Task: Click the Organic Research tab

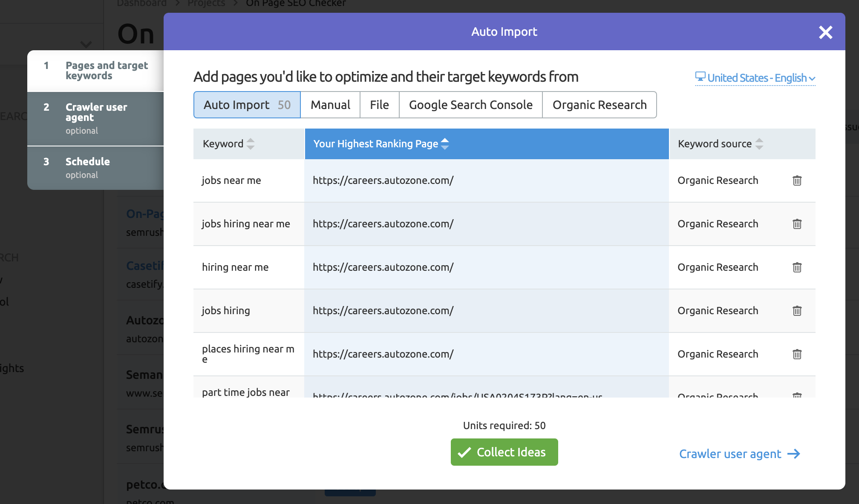Action: click(600, 104)
